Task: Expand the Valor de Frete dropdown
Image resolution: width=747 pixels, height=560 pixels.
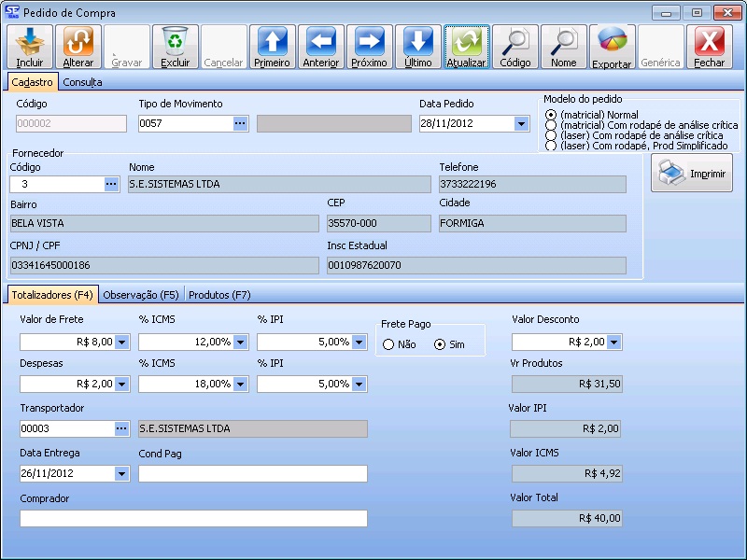Action: pyautogui.click(x=121, y=343)
